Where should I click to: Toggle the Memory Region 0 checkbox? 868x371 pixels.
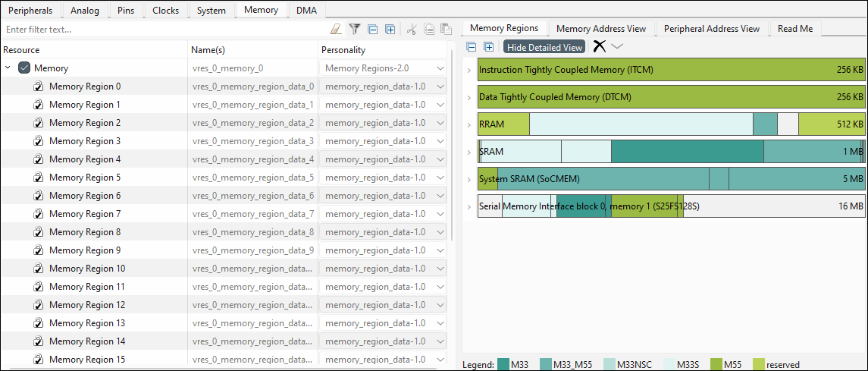[39, 86]
